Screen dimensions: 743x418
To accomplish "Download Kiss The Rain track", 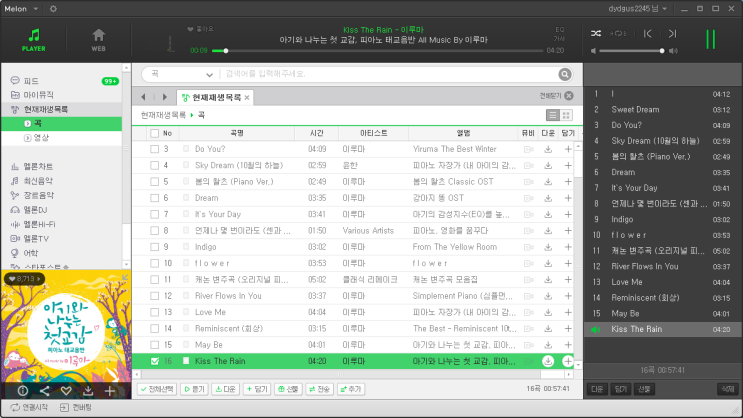I will pyautogui.click(x=548, y=361).
